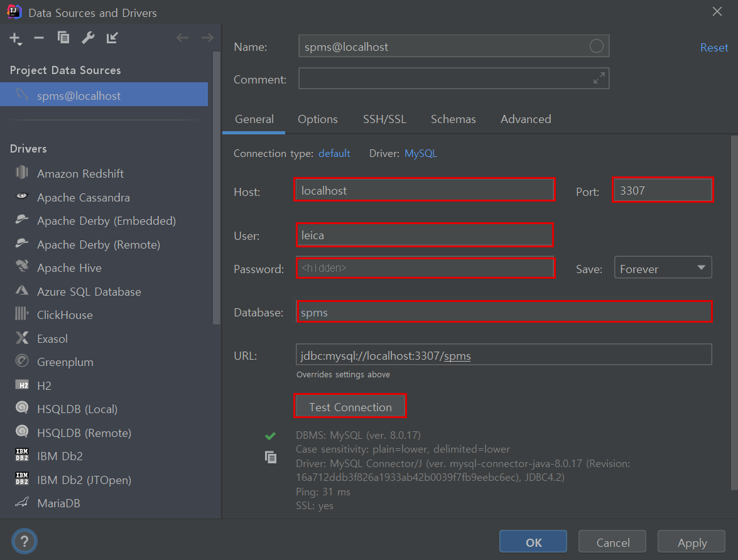This screenshot has height=560, width=738.
Task: Pick color circle in Name field
Action: pyautogui.click(x=596, y=46)
